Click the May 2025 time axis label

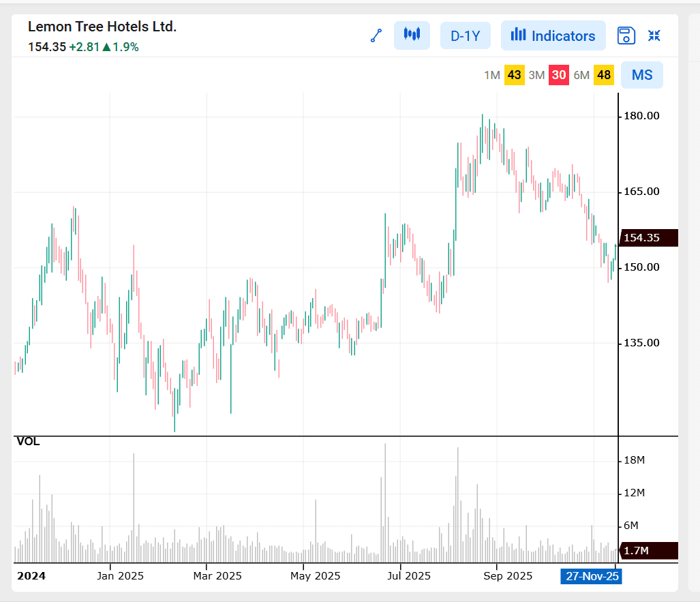[x=315, y=576]
